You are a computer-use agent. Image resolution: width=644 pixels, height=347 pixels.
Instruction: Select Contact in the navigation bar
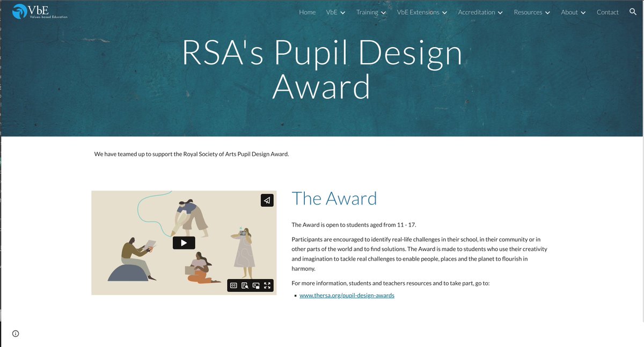pyautogui.click(x=608, y=12)
